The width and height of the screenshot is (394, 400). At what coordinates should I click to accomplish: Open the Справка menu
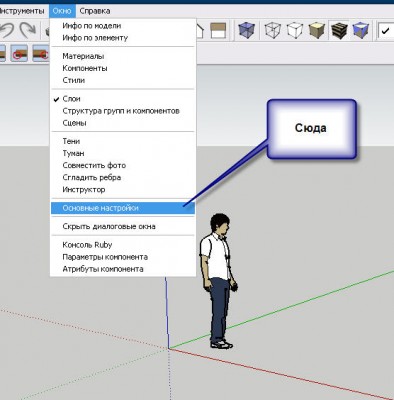point(95,11)
